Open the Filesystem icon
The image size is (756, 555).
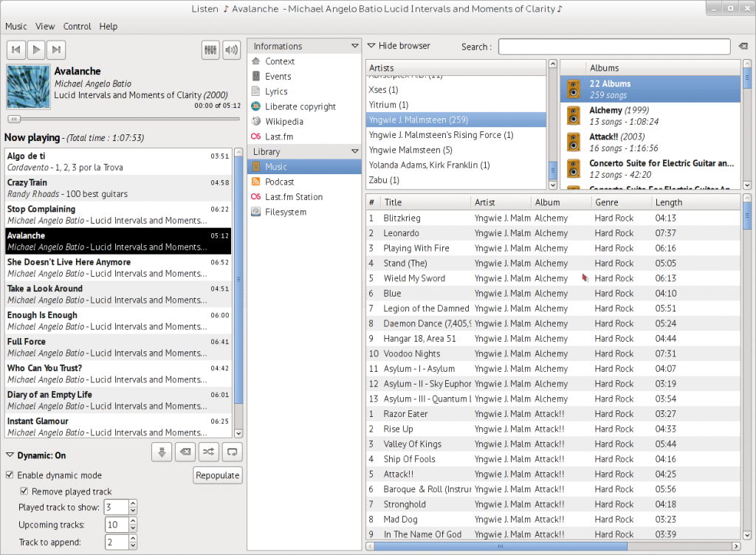(x=256, y=212)
